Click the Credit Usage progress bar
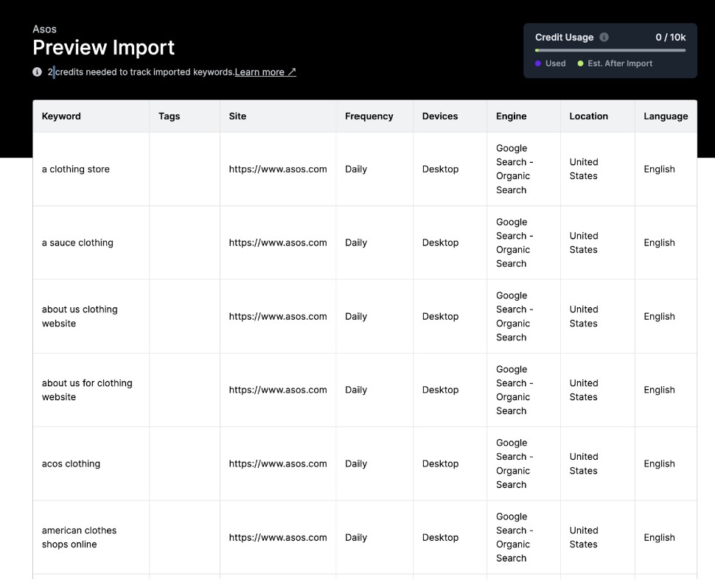The image size is (715, 588). pyautogui.click(x=610, y=50)
